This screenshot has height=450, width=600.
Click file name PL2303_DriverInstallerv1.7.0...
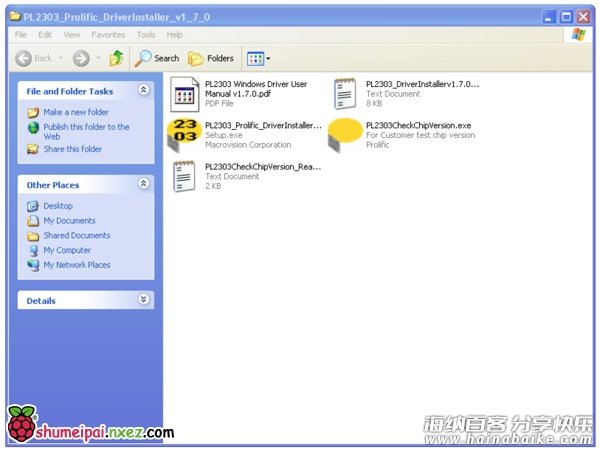pyautogui.click(x=422, y=84)
